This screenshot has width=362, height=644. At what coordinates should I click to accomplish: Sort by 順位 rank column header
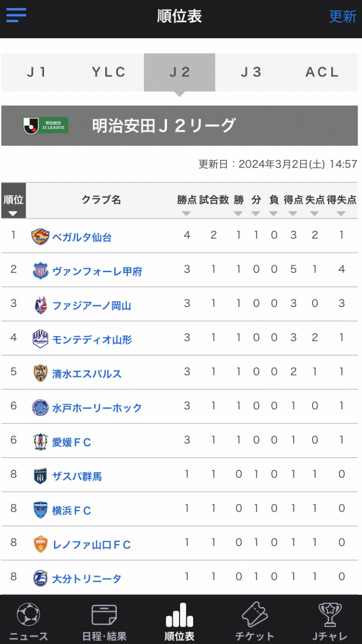click(14, 201)
